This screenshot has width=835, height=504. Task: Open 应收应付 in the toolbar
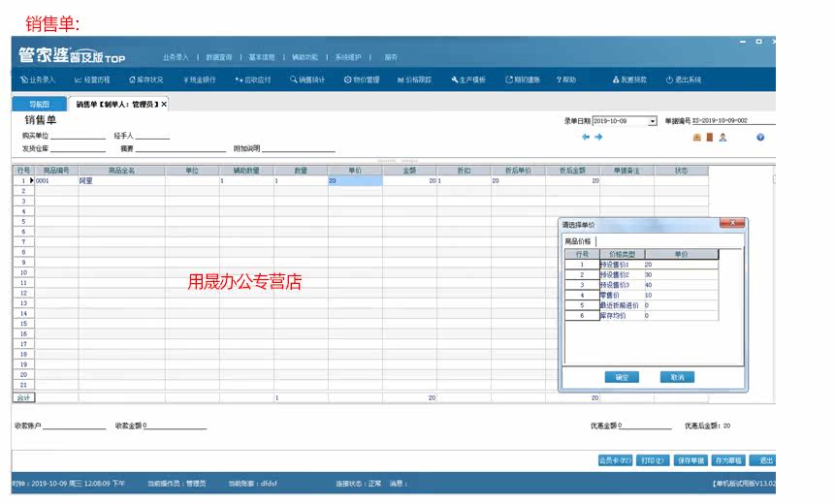(x=253, y=79)
